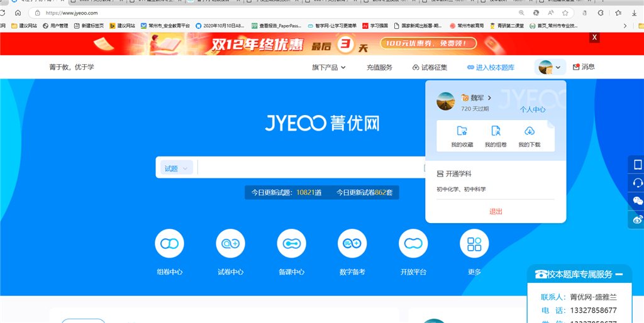Screen dimensions: 644x323
Task: Open 开放平台 round icon
Action: pyautogui.click(x=413, y=244)
